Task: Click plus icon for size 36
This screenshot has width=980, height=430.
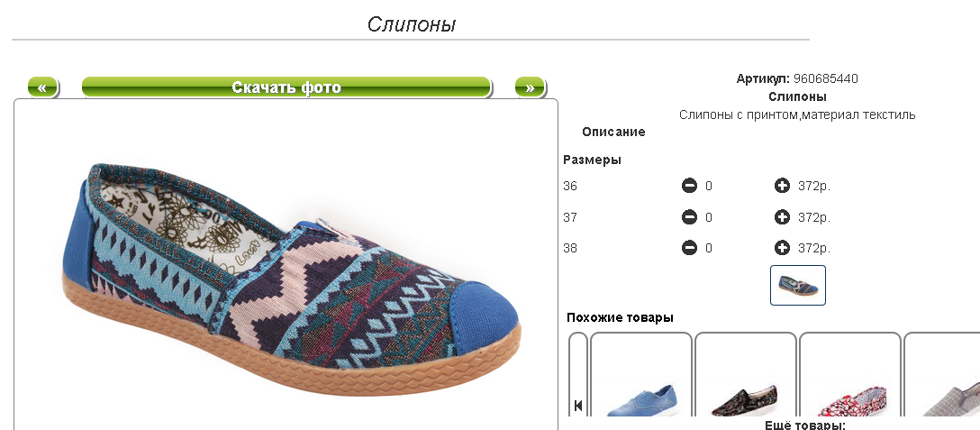Action: (782, 186)
